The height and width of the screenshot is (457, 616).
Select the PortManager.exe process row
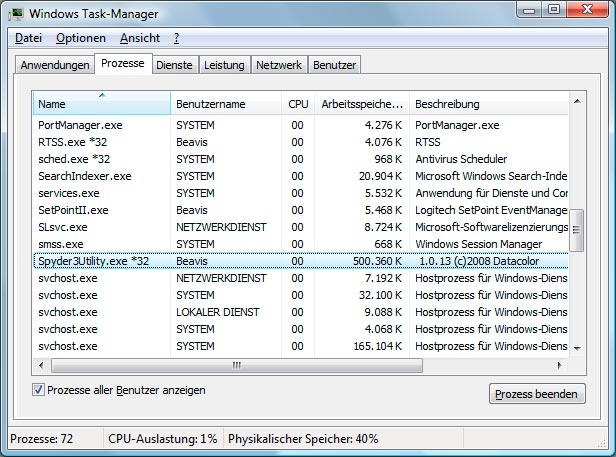[301, 125]
